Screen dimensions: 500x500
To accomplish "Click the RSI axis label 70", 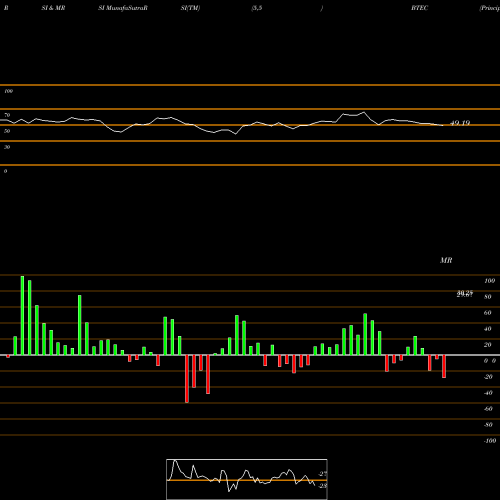I will pyautogui.click(x=7, y=115).
